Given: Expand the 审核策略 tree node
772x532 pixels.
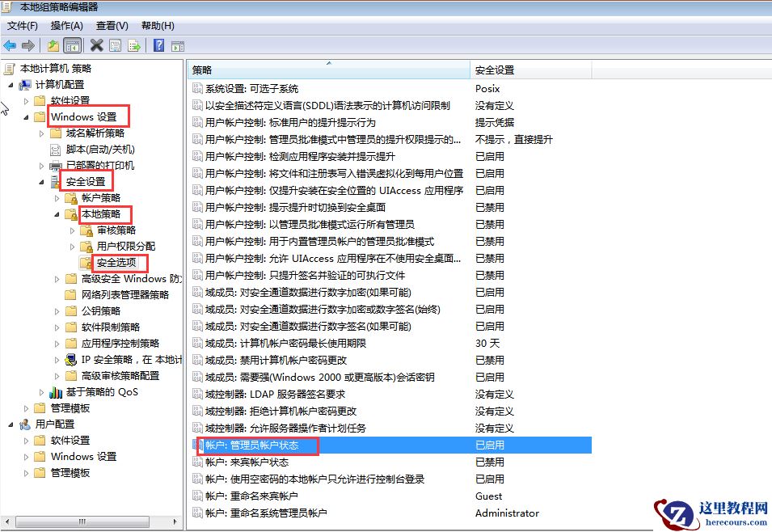Looking at the screenshot, I should [x=72, y=230].
